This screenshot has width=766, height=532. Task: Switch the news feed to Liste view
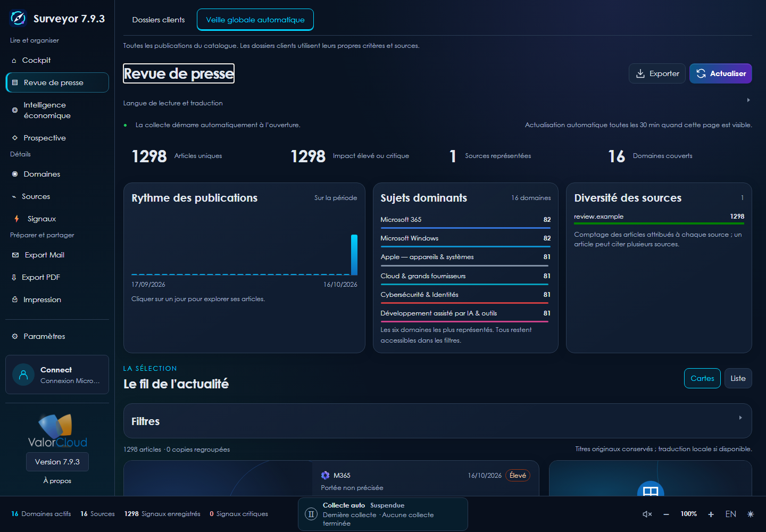pyautogui.click(x=738, y=378)
